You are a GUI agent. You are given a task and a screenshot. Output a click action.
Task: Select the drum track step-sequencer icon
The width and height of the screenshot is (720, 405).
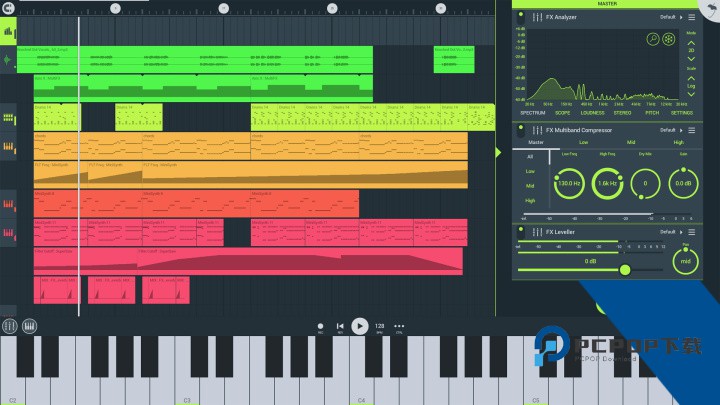coord(8,118)
